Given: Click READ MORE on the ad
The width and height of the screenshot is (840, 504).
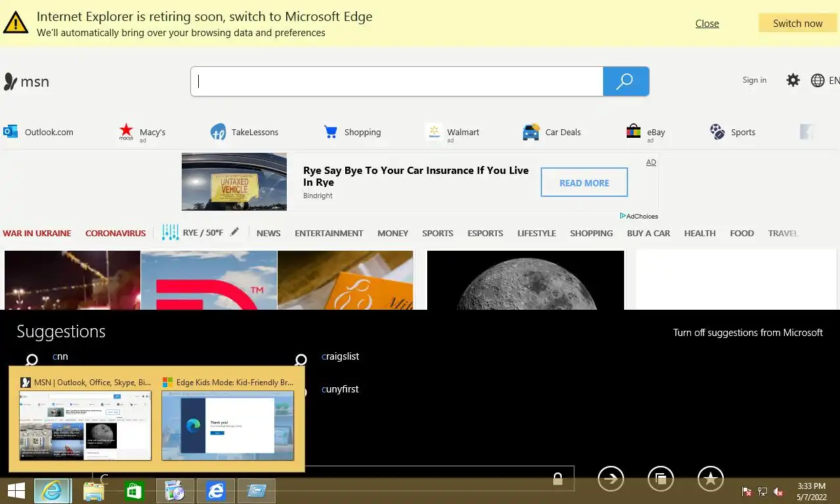Looking at the screenshot, I should point(584,182).
